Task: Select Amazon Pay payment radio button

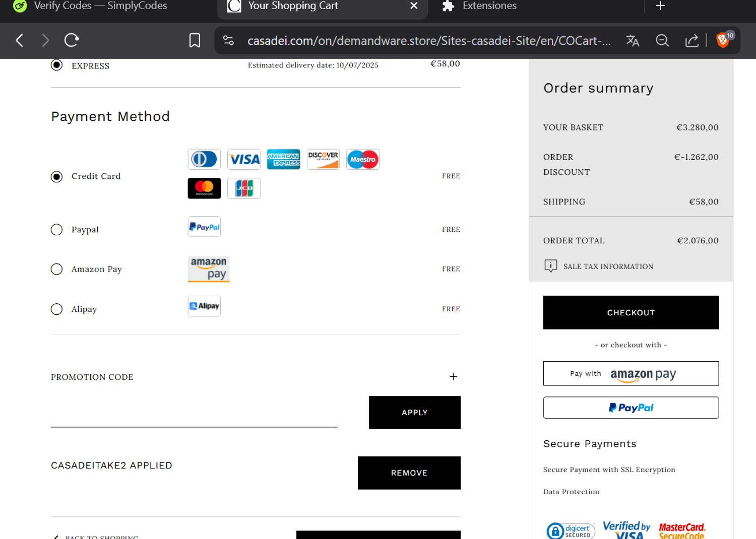Action: pos(56,269)
